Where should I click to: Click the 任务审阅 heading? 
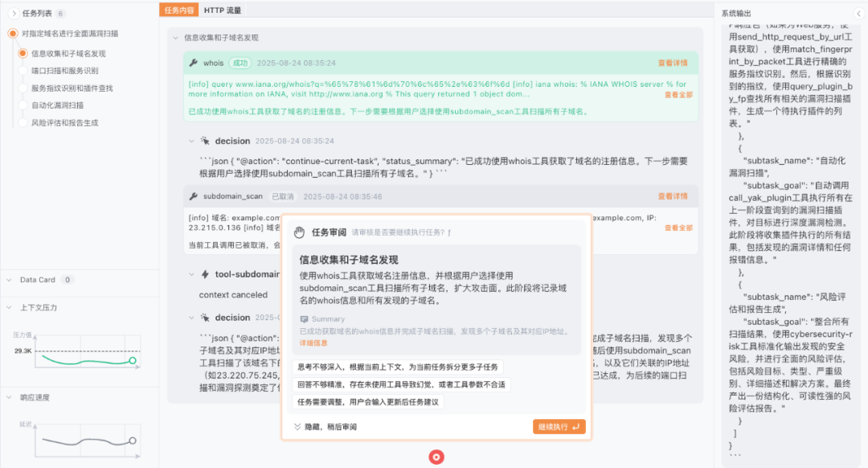(329, 232)
